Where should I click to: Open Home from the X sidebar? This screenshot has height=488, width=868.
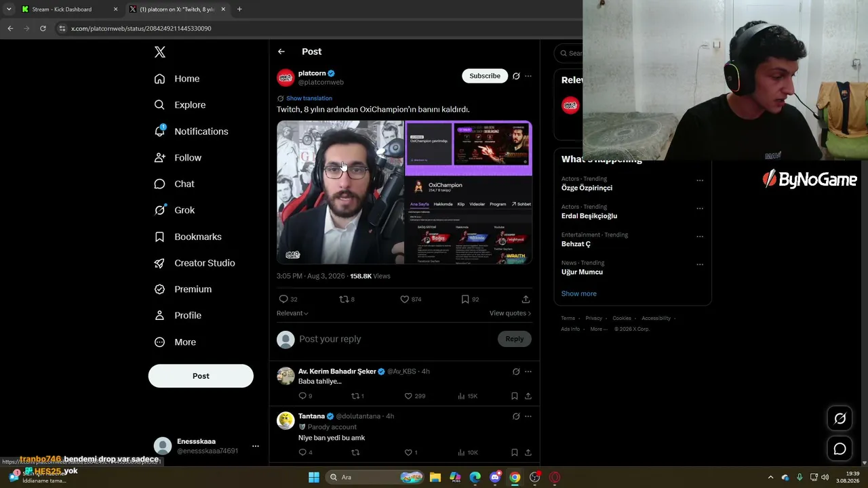(x=177, y=79)
